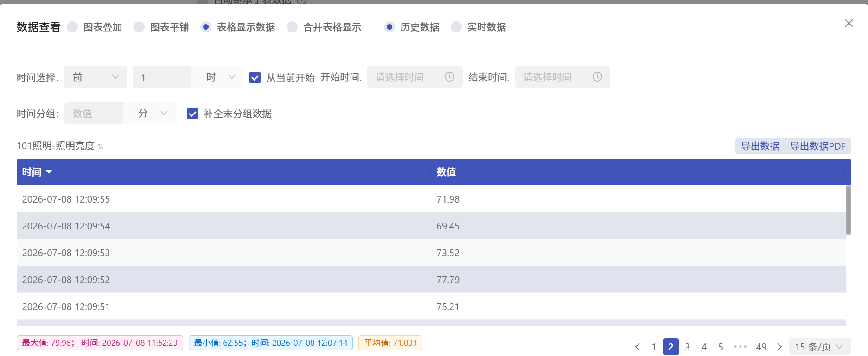Click 导出数据PDF button
The height and width of the screenshot is (356, 868).
click(818, 146)
